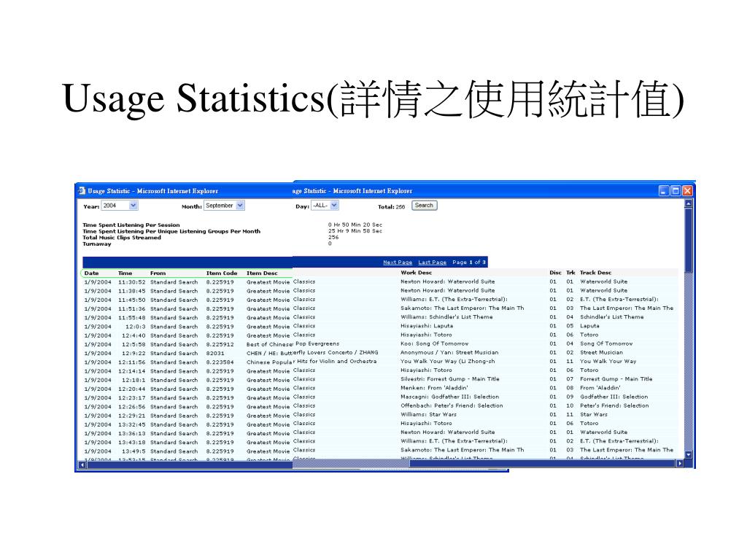The height and width of the screenshot is (560, 747).
Task: Click work 'Anonymous / Yan: Street Musician'
Action: coord(449,353)
